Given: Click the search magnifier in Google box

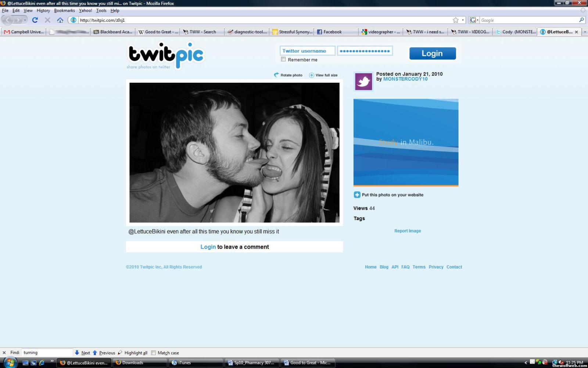Looking at the screenshot, I should (x=581, y=20).
